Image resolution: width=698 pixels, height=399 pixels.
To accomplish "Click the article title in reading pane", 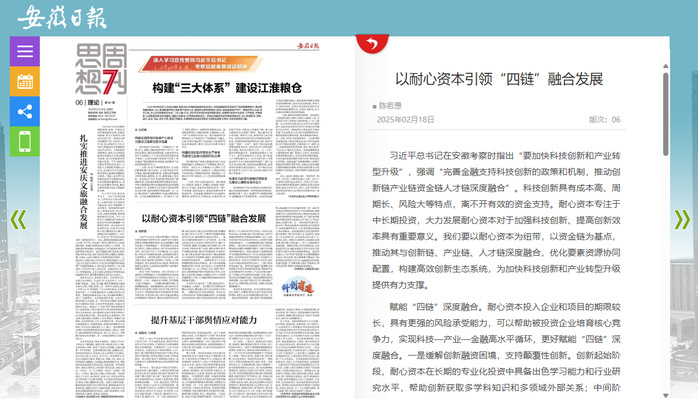I will point(499,79).
